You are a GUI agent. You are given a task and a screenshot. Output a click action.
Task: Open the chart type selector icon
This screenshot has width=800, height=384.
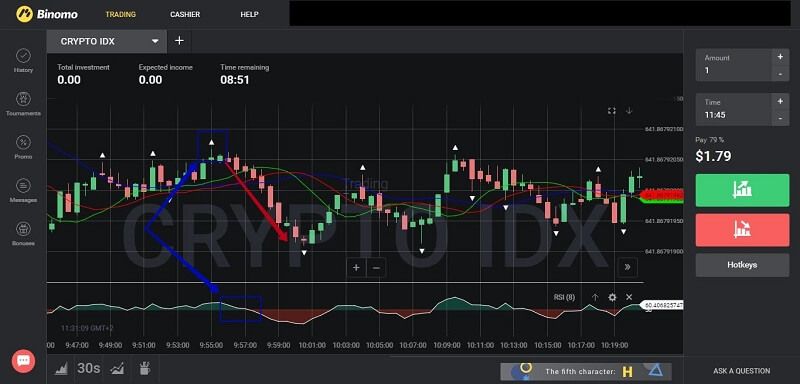pos(61,368)
